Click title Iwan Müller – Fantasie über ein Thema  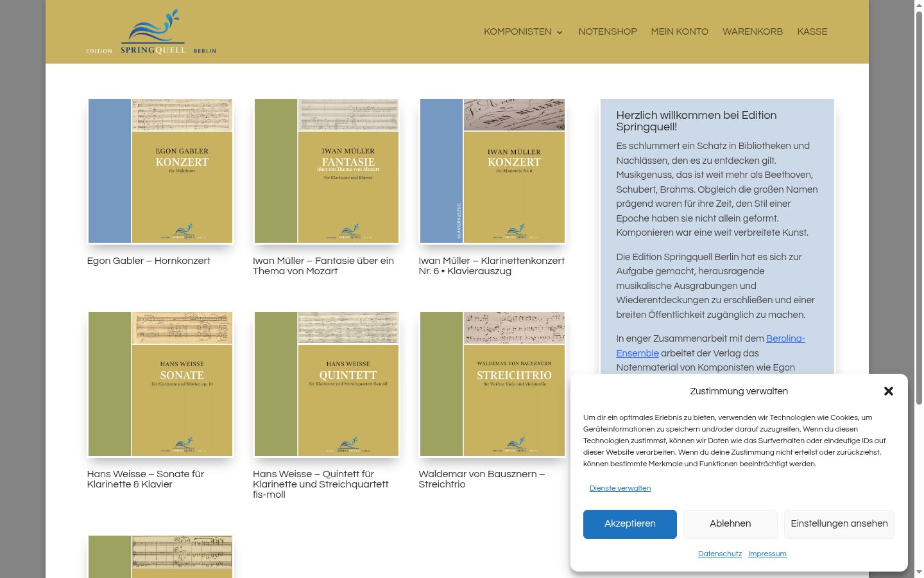pos(323,266)
